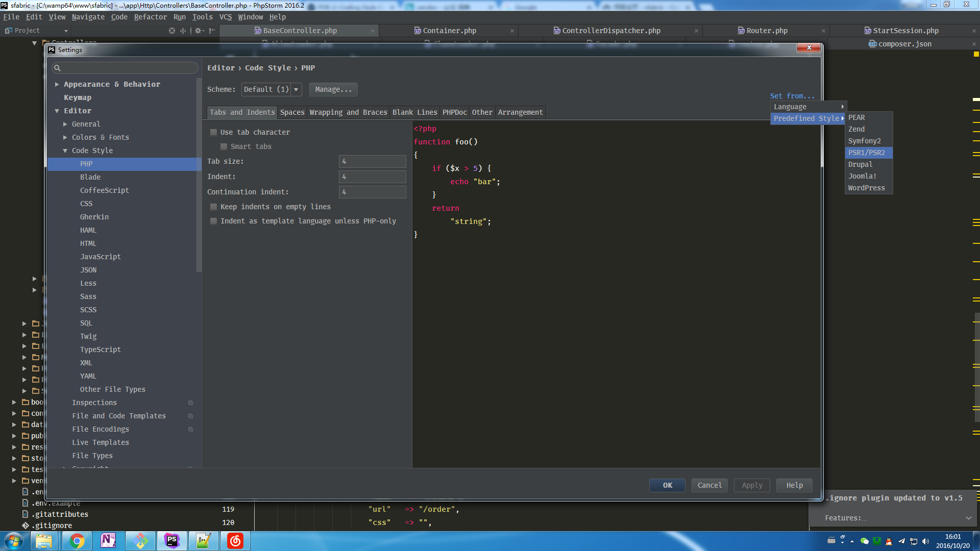Screen dimensions: 980x551
Task: Switch to Wrapping and Braces tab
Action: point(349,112)
